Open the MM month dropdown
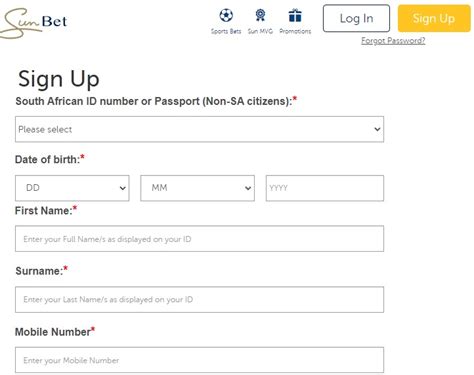474x375 pixels. pos(197,188)
